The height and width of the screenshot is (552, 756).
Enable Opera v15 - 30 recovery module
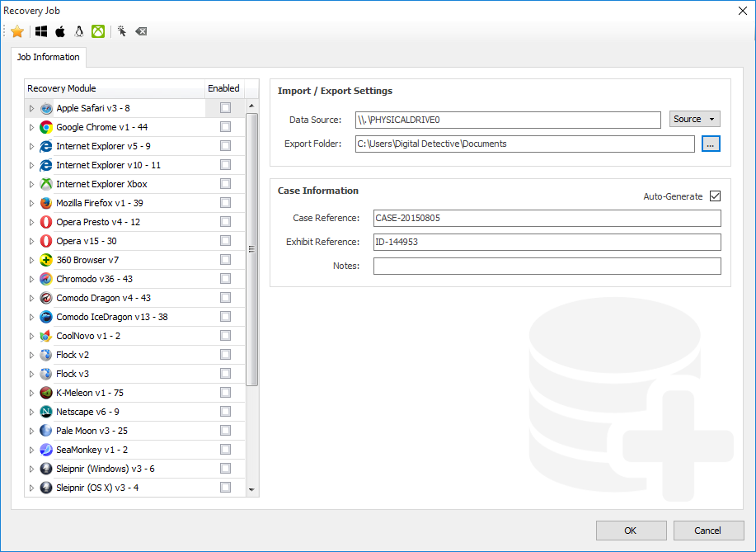(x=225, y=240)
